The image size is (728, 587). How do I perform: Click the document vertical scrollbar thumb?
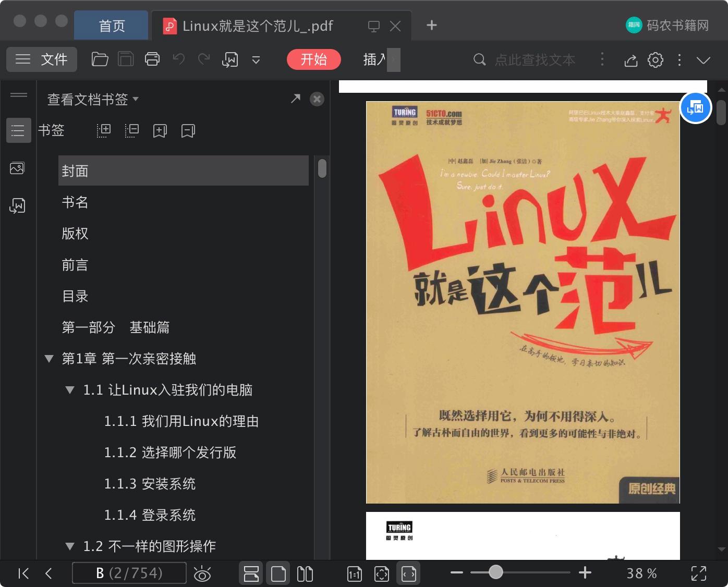(x=721, y=113)
